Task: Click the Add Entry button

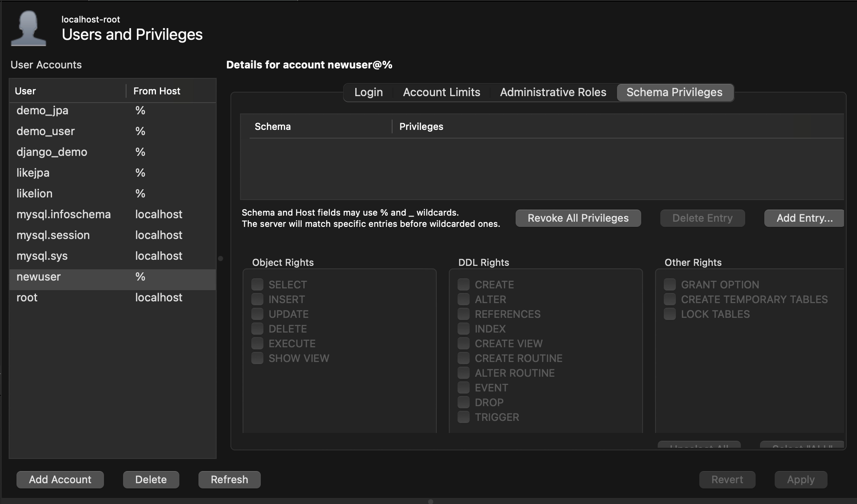Action: 804,218
